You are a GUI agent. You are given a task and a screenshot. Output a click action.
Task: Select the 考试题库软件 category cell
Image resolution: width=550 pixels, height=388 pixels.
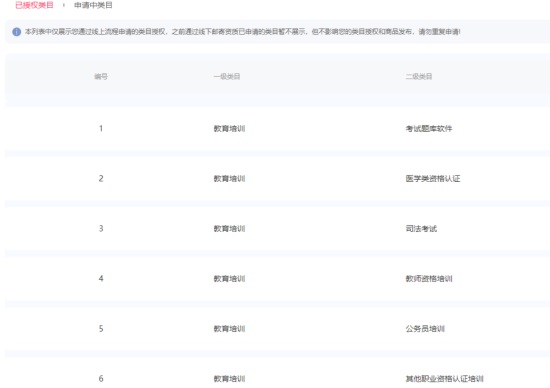point(429,129)
